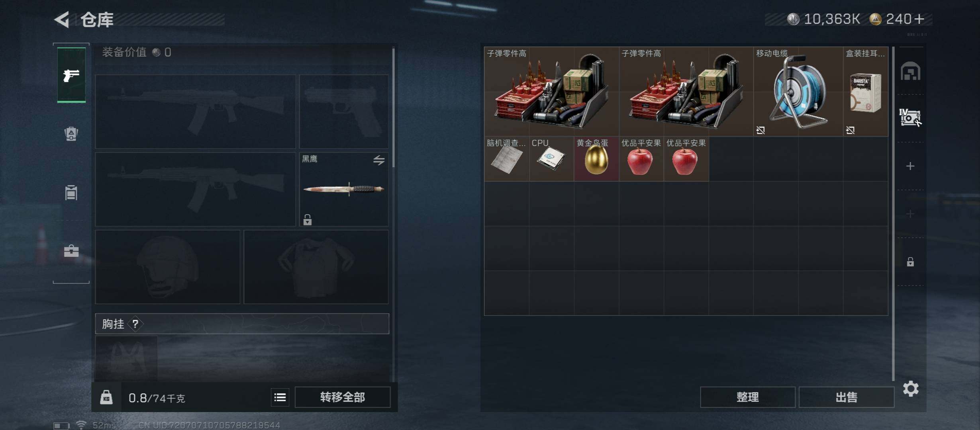980x430 pixels.
Task: Sell items with the 出售 button
Action: (x=847, y=397)
